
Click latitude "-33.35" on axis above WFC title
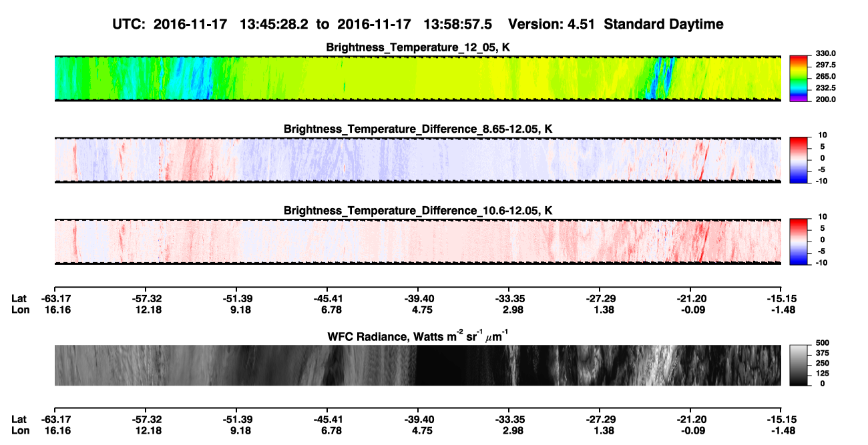[x=508, y=298]
